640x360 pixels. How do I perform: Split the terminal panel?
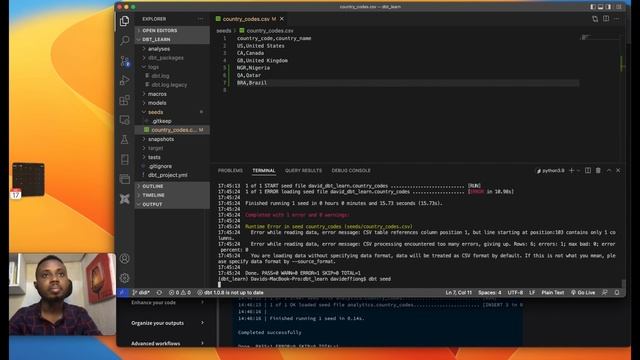(588, 170)
